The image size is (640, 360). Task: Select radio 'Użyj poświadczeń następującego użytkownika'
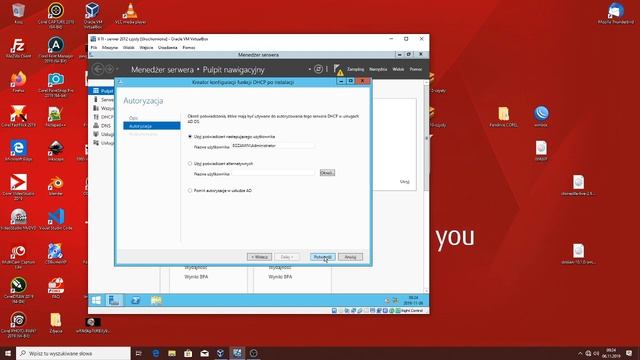(x=190, y=136)
